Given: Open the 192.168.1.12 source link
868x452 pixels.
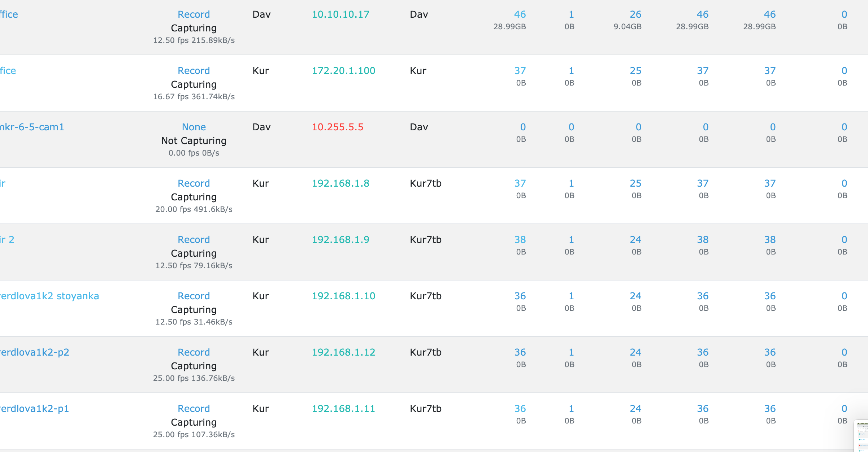Looking at the screenshot, I should tap(343, 352).
